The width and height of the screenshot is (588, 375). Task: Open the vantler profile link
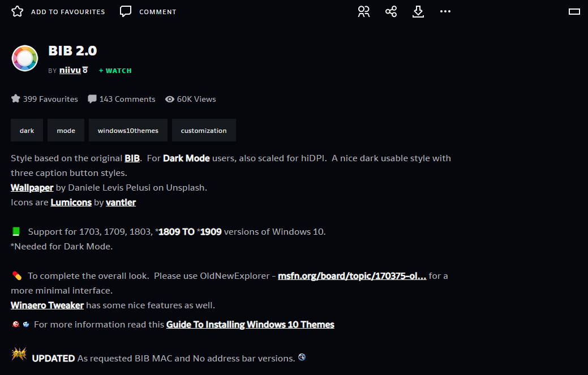[x=121, y=202]
